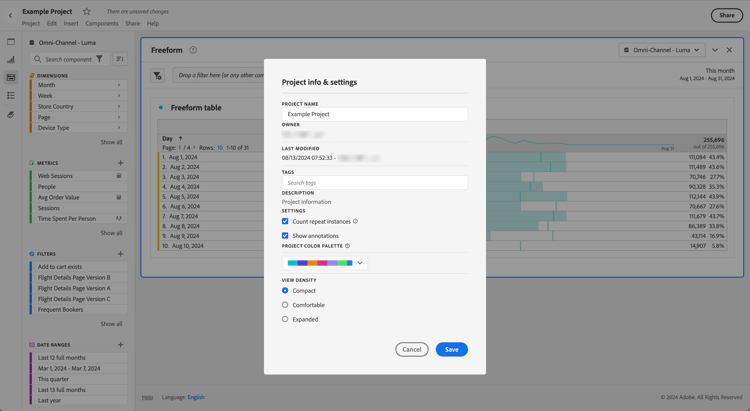Screen dimensions: 750x411
Task: Expand the Page dimension chevron
Action: click(119, 117)
